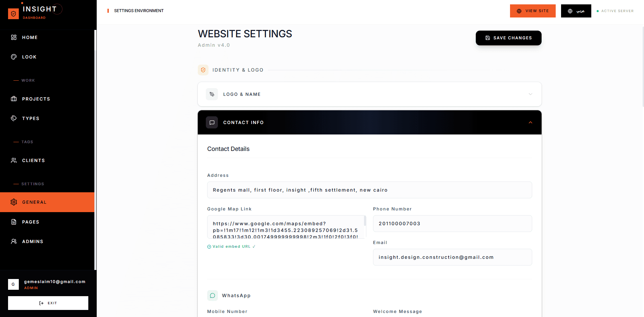644x317 pixels.
Task: Click the Exit button
Action: point(48,303)
